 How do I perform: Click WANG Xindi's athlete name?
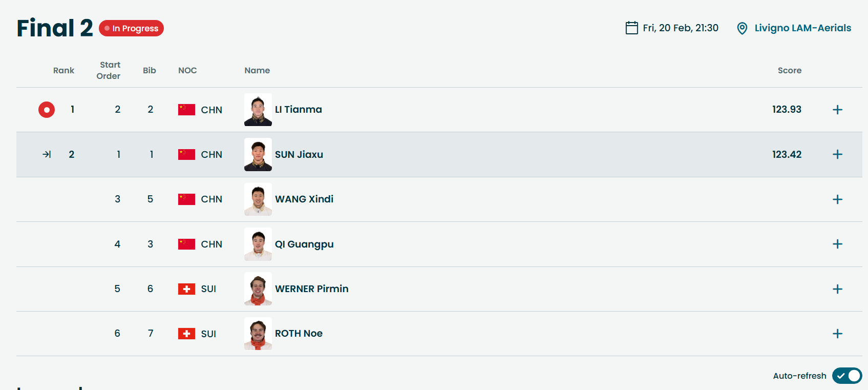(304, 199)
